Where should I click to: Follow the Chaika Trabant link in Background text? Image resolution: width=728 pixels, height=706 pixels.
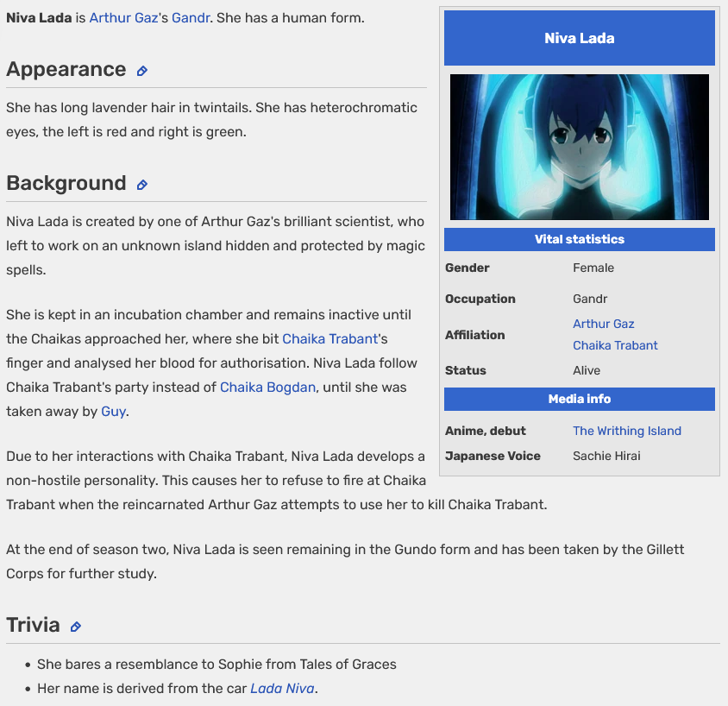coord(329,338)
